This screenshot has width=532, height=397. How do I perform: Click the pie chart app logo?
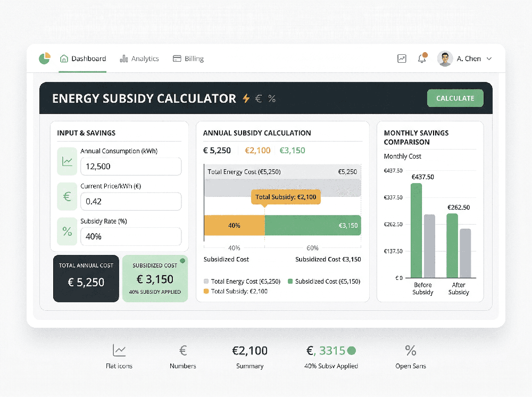pyautogui.click(x=45, y=59)
